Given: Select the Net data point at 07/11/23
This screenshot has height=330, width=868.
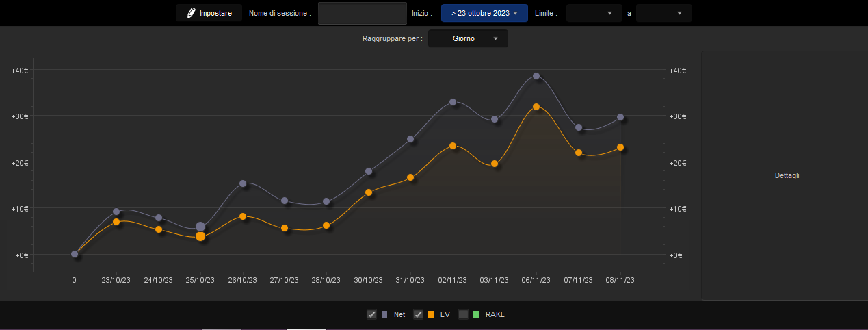Looking at the screenshot, I should tap(579, 127).
